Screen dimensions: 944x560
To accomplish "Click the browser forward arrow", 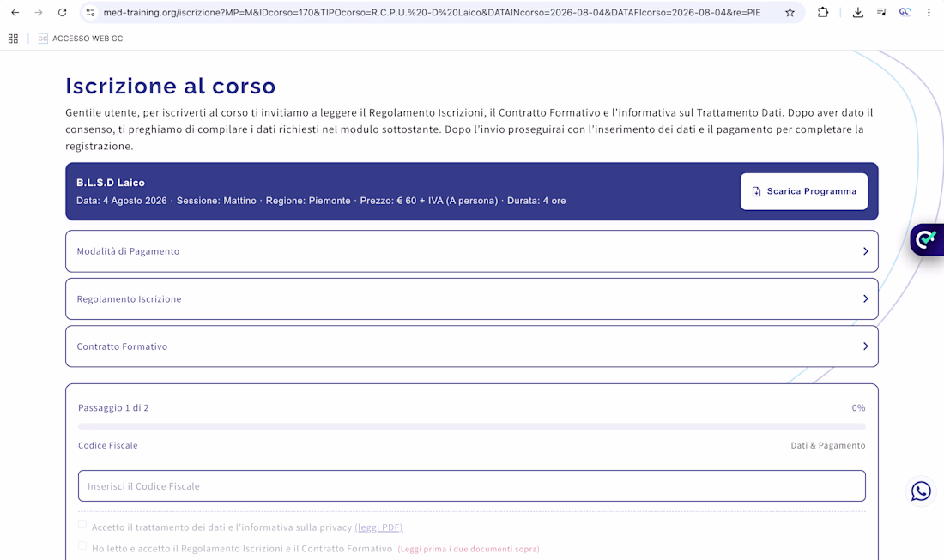I will pyautogui.click(x=39, y=12).
